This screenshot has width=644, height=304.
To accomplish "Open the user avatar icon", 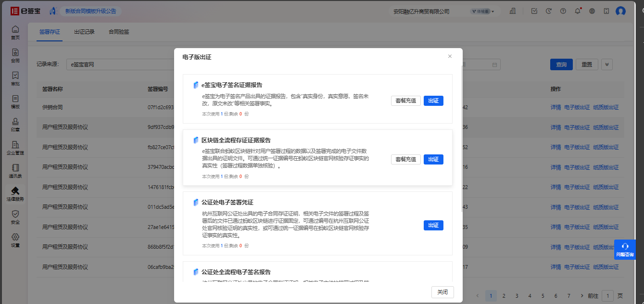I will tap(621, 11).
